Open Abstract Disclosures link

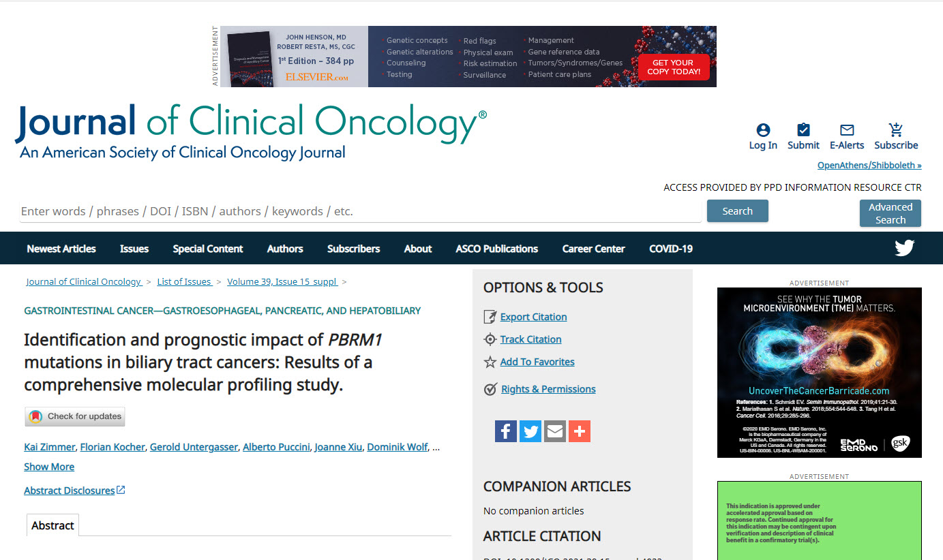[x=74, y=491]
